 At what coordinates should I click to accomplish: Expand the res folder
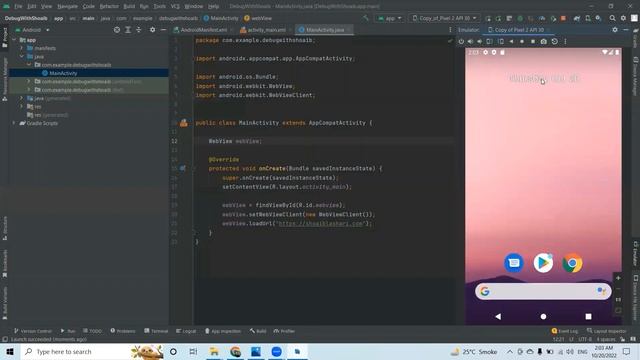click(22, 106)
